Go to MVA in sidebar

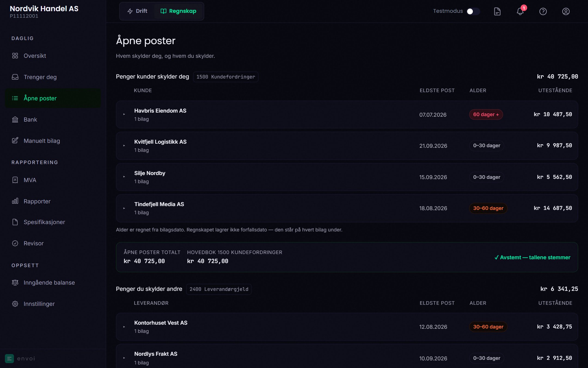pyautogui.click(x=53, y=180)
